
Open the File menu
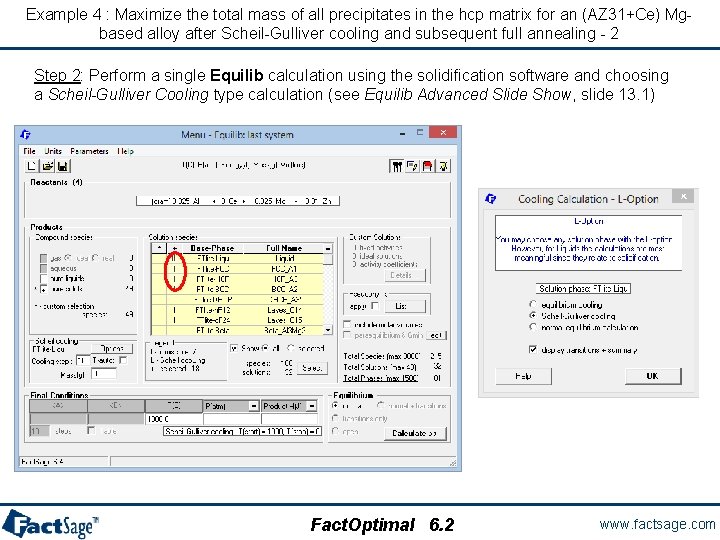pos(29,151)
